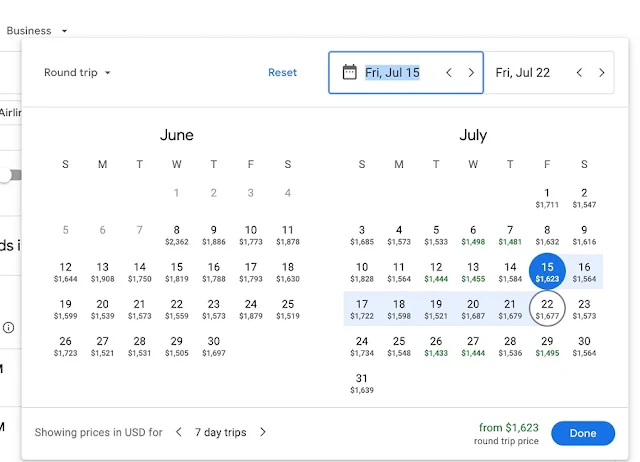Click next arrow for return date
640x462 pixels.
click(601, 73)
